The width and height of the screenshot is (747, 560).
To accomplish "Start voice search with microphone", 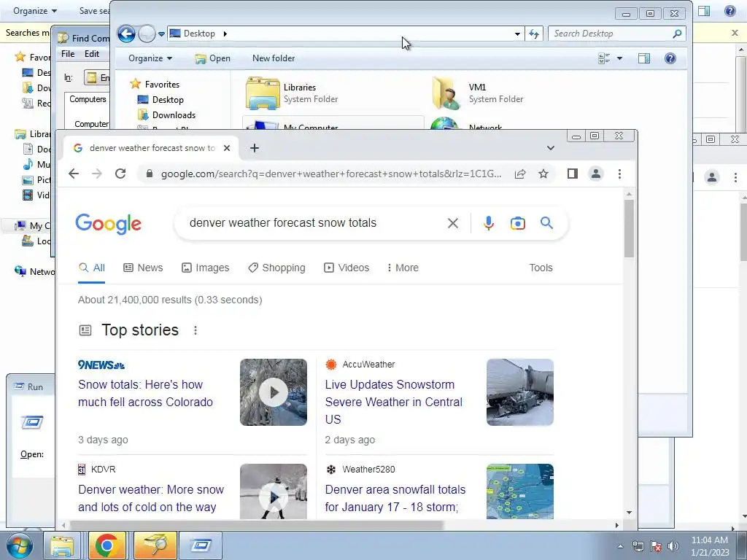I will pos(488,223).
